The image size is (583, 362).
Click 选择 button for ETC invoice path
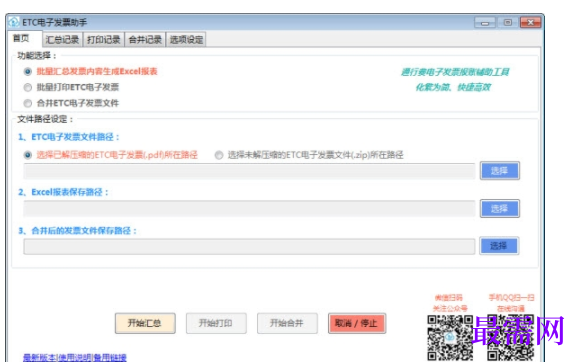(499, 171)
